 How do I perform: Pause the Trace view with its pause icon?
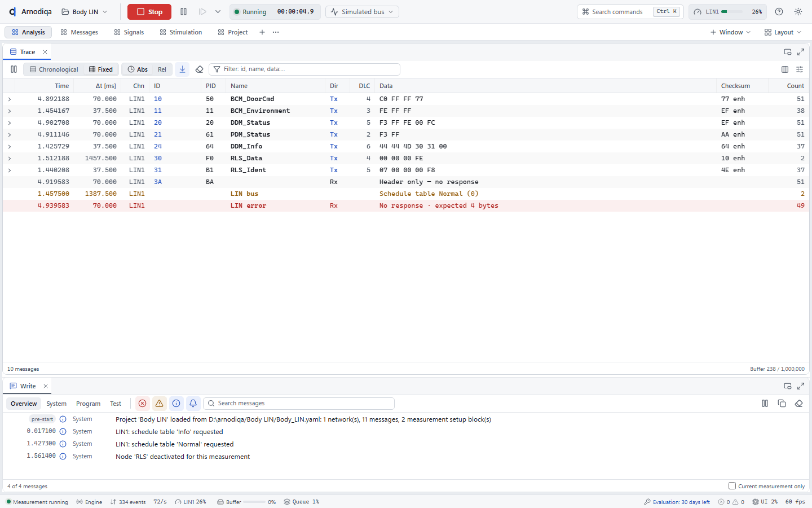click(x=14, y=69)
